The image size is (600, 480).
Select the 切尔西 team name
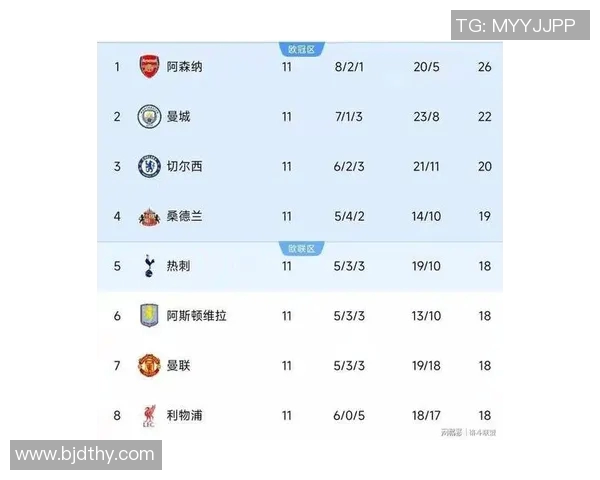pyautogui.click(x=185, y=166)
